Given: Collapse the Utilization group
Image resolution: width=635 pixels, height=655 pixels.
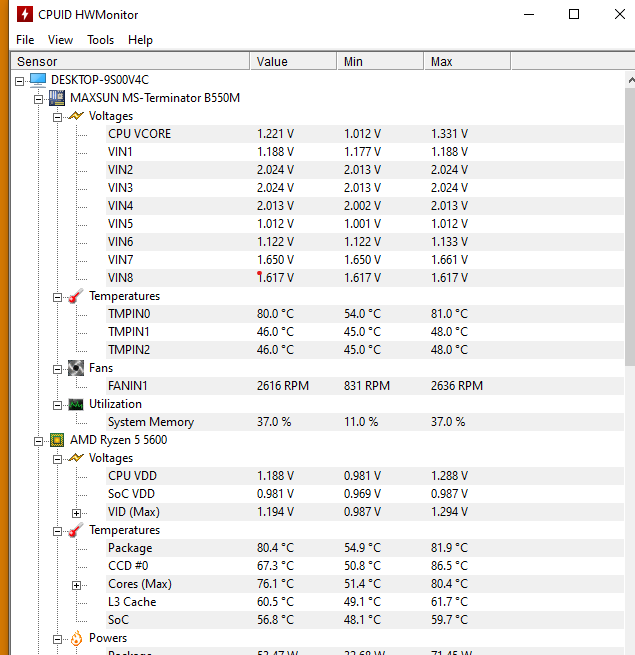Looking at the screenshot, I should [57, 405].
